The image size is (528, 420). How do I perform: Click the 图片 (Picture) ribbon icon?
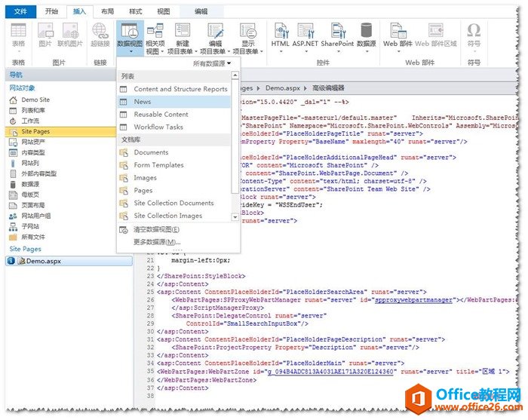[45, 31]
